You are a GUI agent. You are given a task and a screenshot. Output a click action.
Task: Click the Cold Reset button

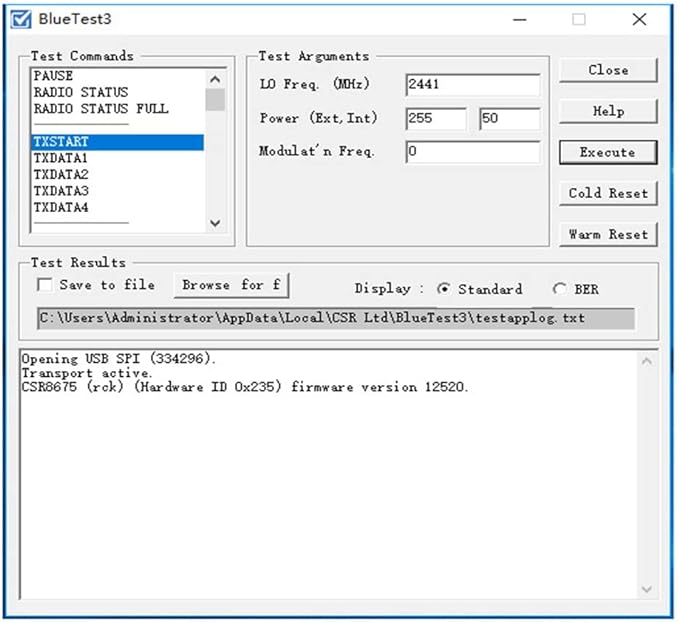(x=608, y=193)
